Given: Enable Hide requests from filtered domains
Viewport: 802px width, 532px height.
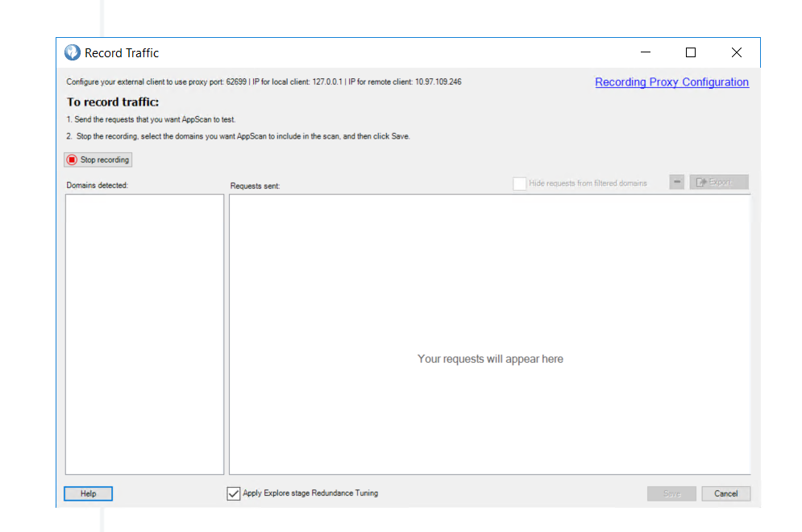Looking at the screenshot, I should [x=520, y=184].
